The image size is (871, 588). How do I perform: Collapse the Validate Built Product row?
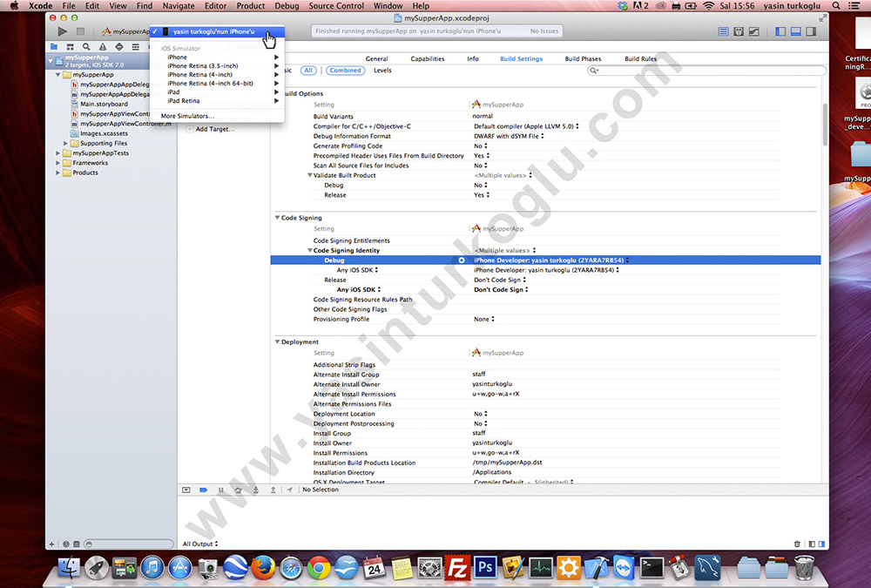310,176
